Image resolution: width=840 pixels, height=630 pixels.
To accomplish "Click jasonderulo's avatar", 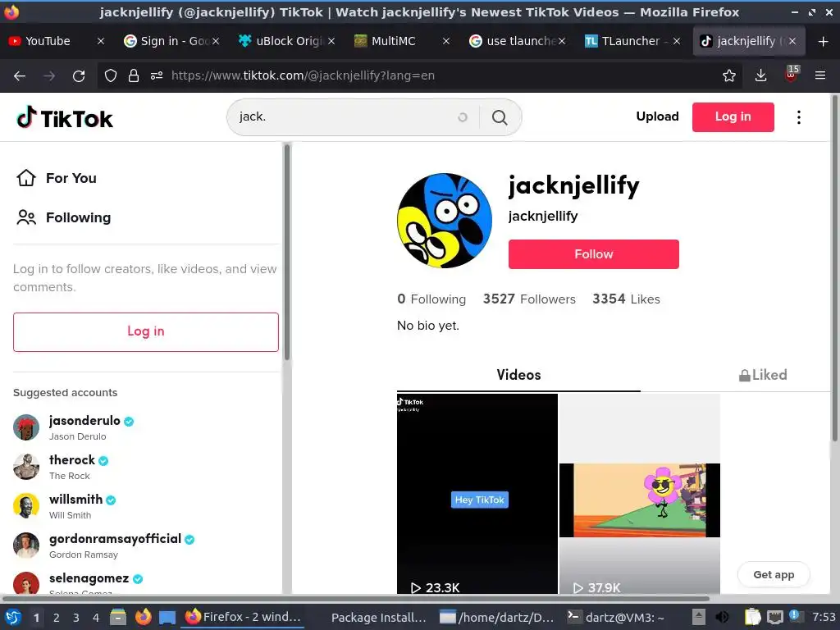I will coord(25,427).
